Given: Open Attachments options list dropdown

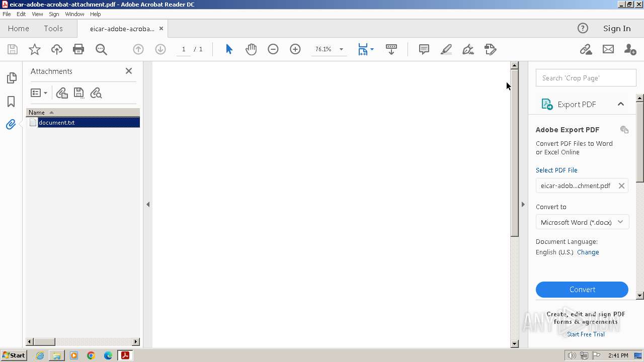Looking at the screenshot, I should (x=39, y=93).
